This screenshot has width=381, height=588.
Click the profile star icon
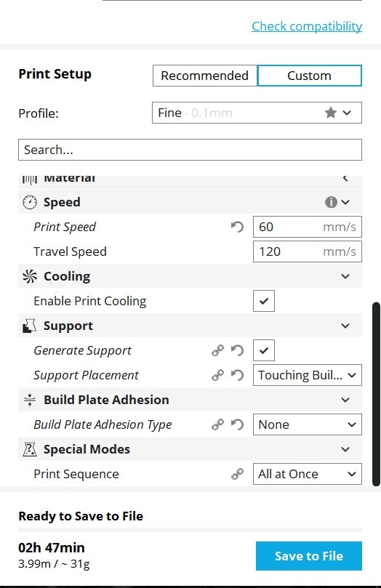(x=330, y=113)
